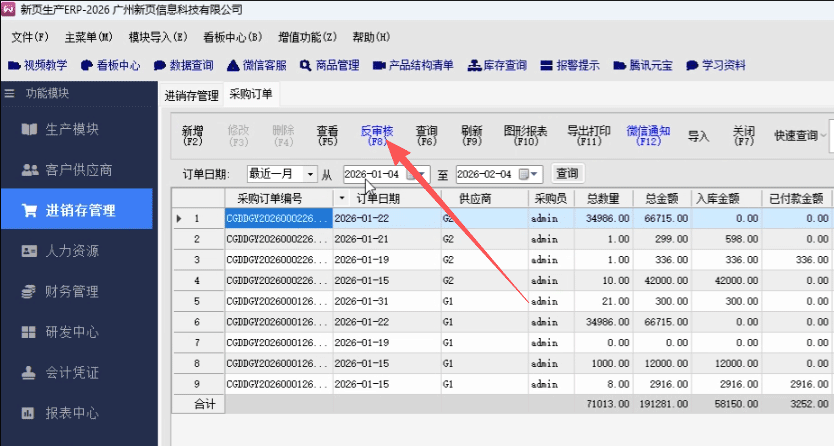Switch to the 进销存管理 tab
This screenshot has height=446, width=834.
pyautogui.click(x=191, y=96)
